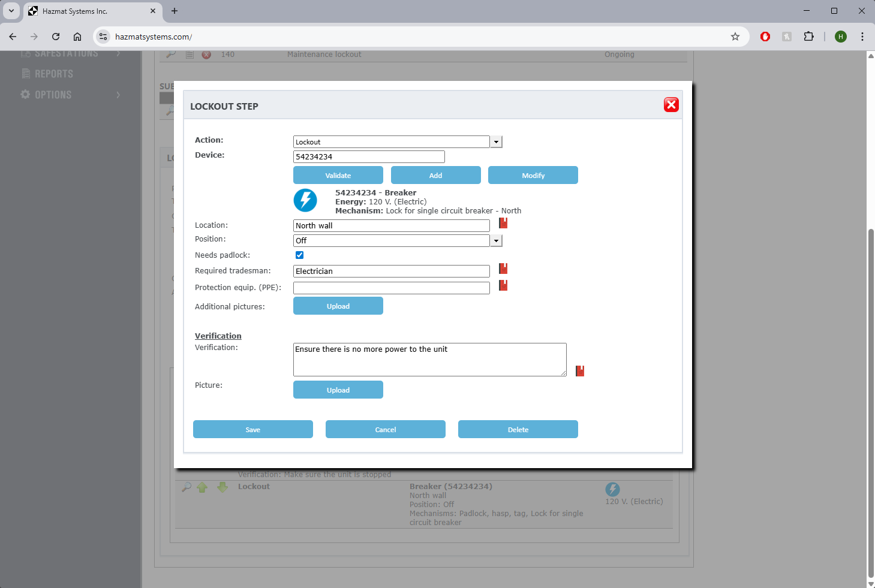This screenshot has width=875, height=588.
Task: Open the Action dropdown showing Lockout
Action: 496,142
